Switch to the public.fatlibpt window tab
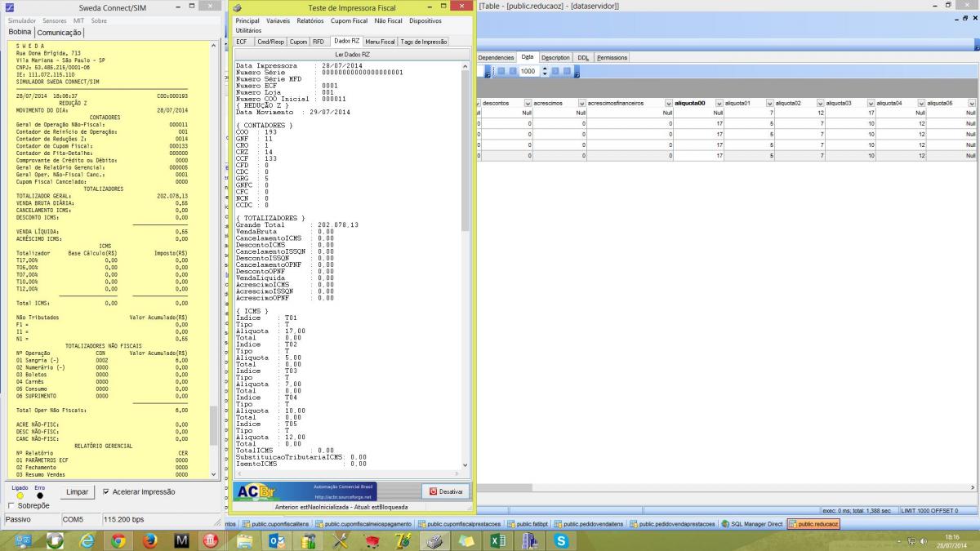The width and height of the screenshot is (980, 551). (528, 524)
